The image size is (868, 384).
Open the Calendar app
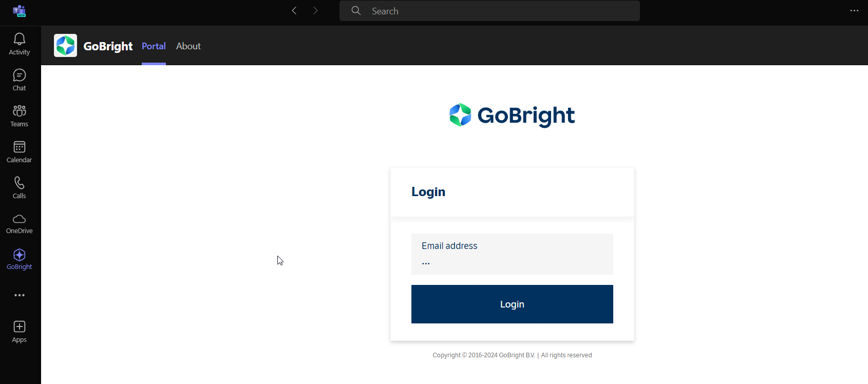pyautogui.click(x=20, y=152)
